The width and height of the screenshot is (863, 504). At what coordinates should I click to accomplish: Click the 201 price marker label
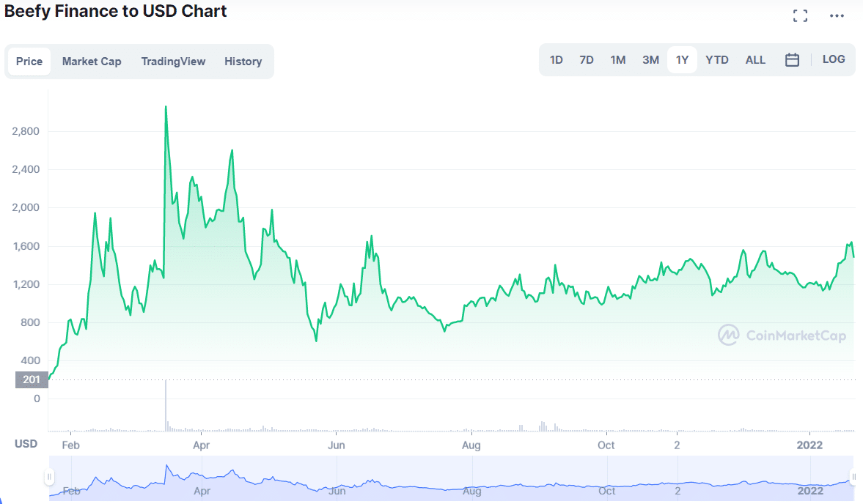pyautogui.click(x=32, y=379)
